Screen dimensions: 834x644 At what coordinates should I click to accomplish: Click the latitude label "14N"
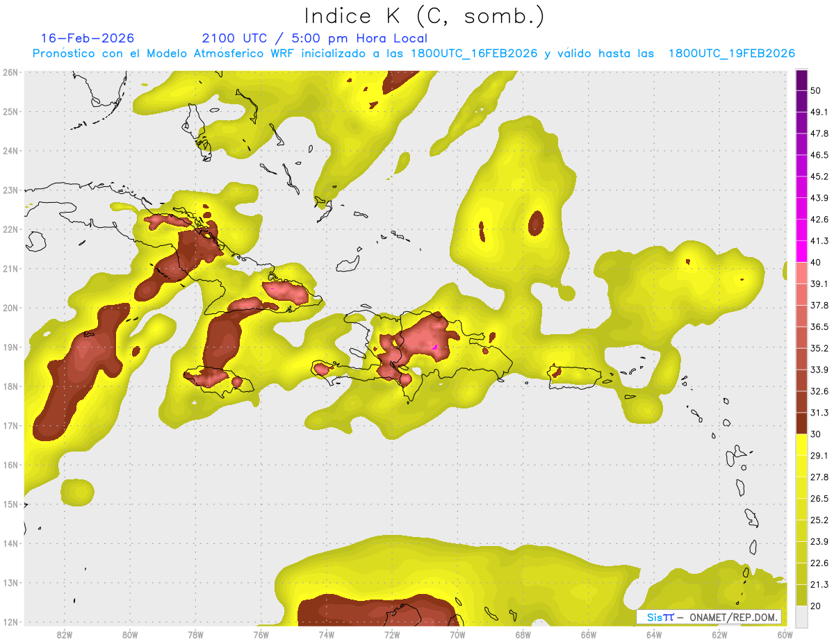point(10,543)
